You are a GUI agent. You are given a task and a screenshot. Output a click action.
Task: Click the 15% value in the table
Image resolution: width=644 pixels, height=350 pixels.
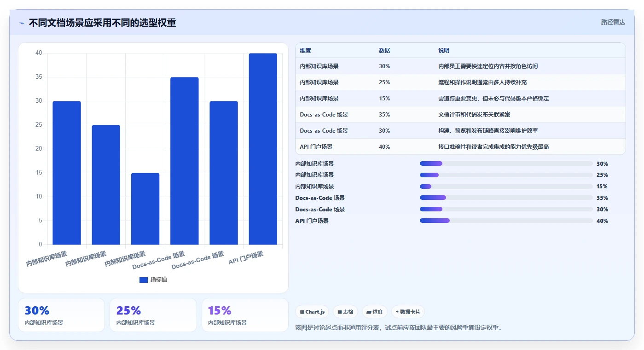[x=384, y=99]
